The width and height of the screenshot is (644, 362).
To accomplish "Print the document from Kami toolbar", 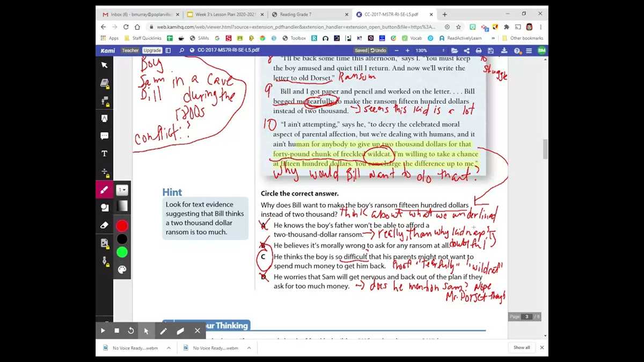I will pos(479,50).
